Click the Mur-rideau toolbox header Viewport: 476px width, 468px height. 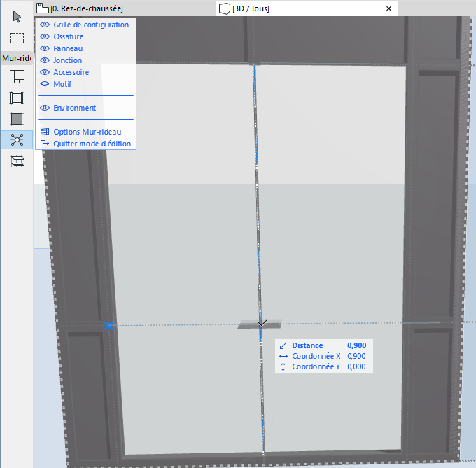[17, 58]
